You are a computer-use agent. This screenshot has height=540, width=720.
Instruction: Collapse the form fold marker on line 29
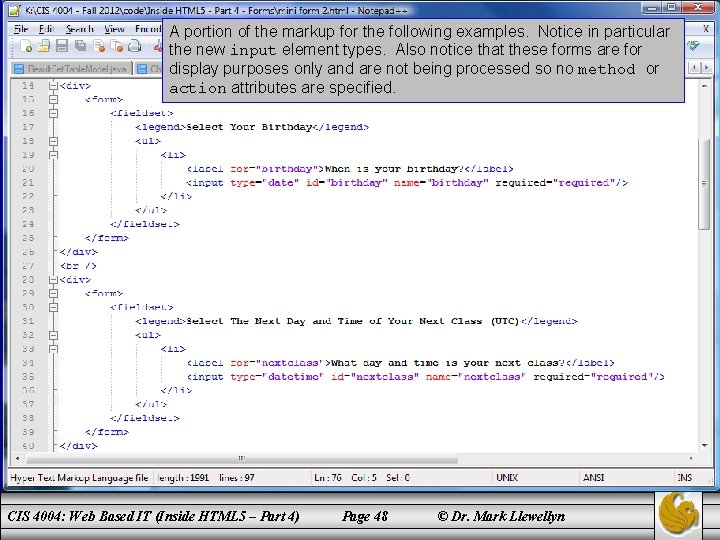click(53, 293)
